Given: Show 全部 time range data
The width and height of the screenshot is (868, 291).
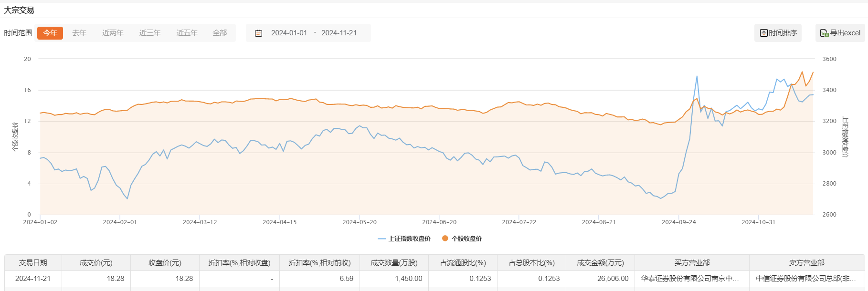Looking at the screenshot, I should 220,33.
